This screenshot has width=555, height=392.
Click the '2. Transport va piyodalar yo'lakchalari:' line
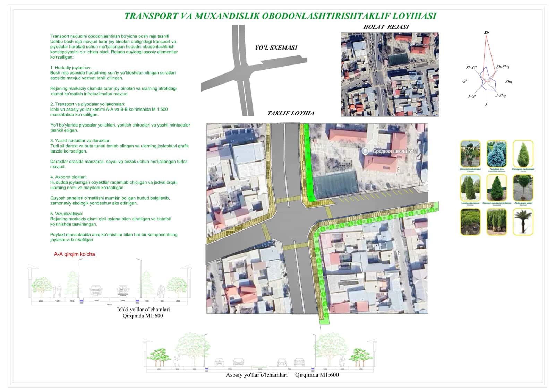pos(88,104)
